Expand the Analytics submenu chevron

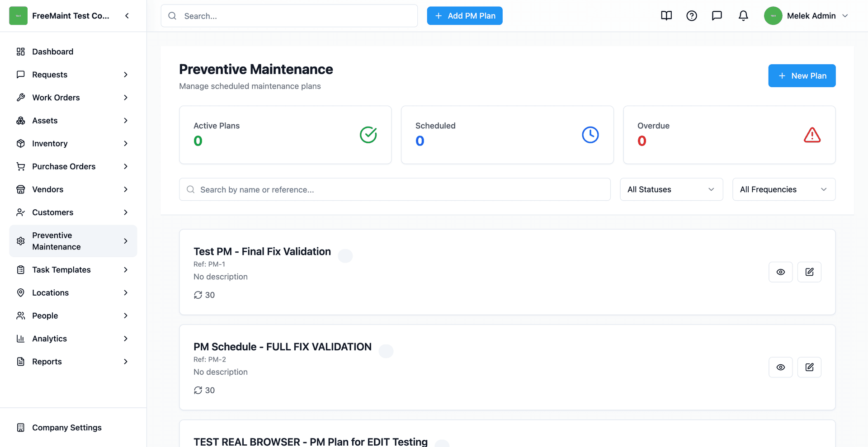(126, 339)
